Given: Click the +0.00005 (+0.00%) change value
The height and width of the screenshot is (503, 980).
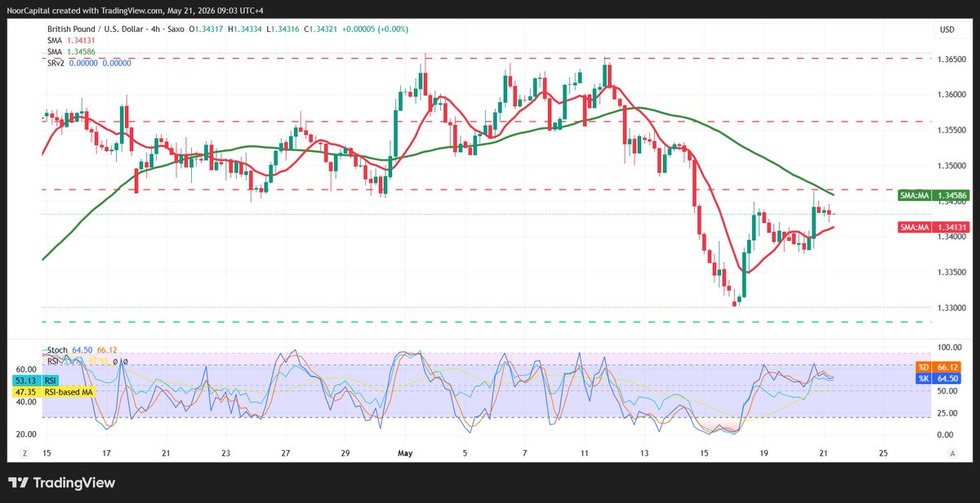Looking at the screenshot, I should point(376,29).
